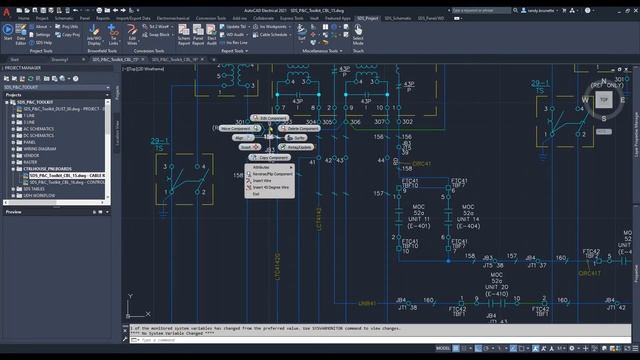This screenshot has height=360, width=640.
Task: Click Scoot marking menu button
Action: tap(249, 147)
